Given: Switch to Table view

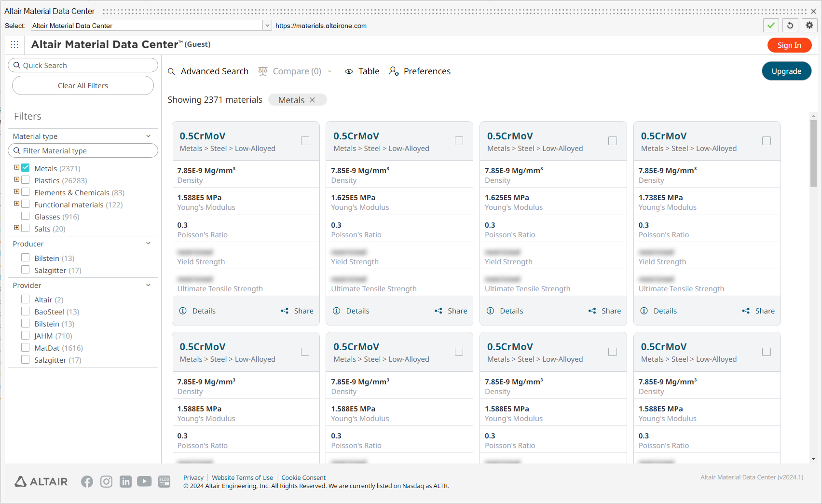Looking at the screenshot, I should [x=362, y=71].
